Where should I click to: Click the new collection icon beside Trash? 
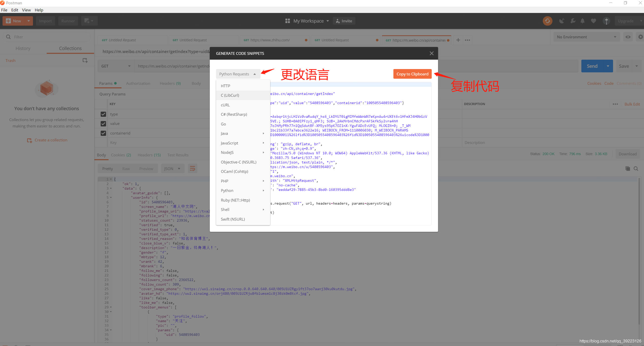pos(85,60)
